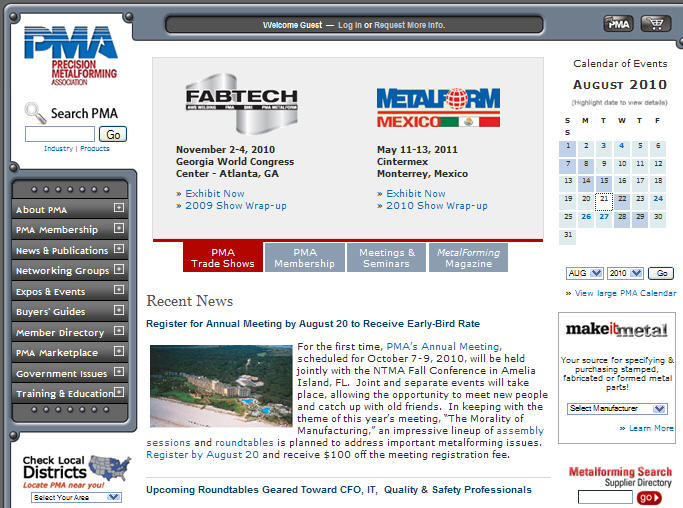Open the Select Manufacturer dropdown
683x508 pixels.
pos(617,408)
